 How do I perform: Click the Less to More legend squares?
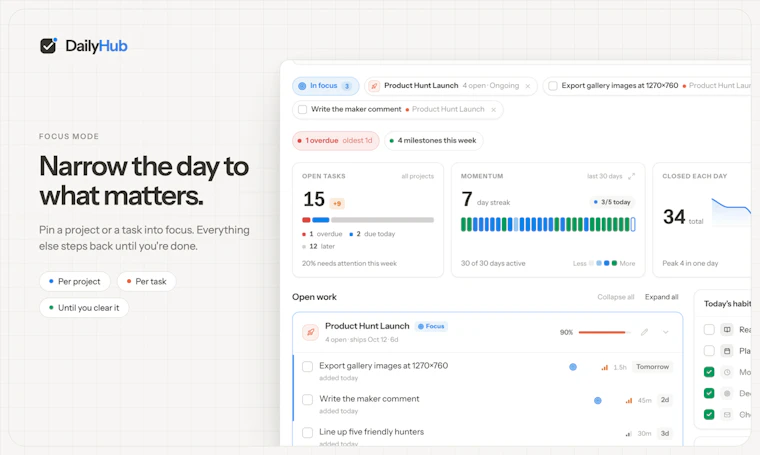[x=603, y=264]
